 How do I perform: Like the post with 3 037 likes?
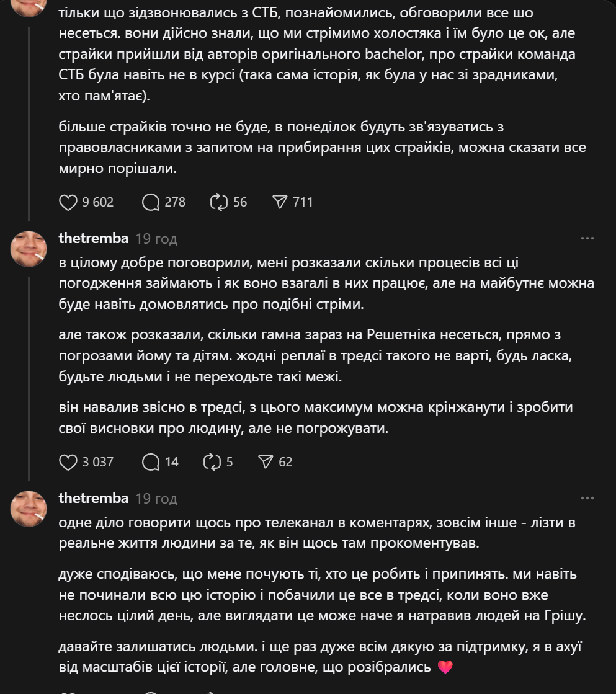(67, 462)
